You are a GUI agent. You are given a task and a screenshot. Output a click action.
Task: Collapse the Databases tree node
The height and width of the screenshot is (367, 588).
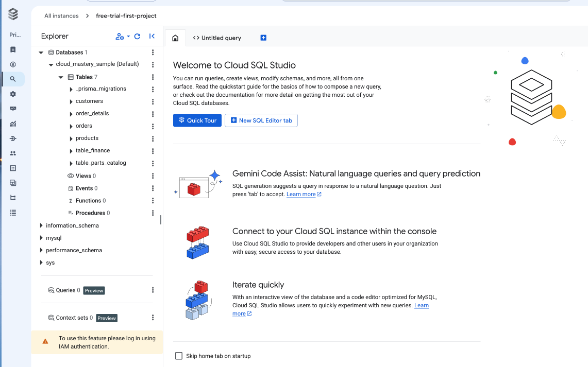click(x=41, y=53)
